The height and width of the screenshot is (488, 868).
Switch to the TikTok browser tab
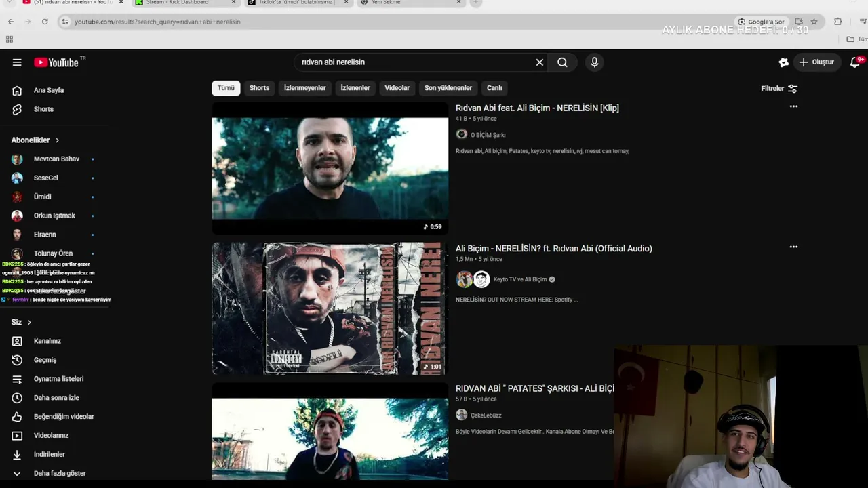296,3
